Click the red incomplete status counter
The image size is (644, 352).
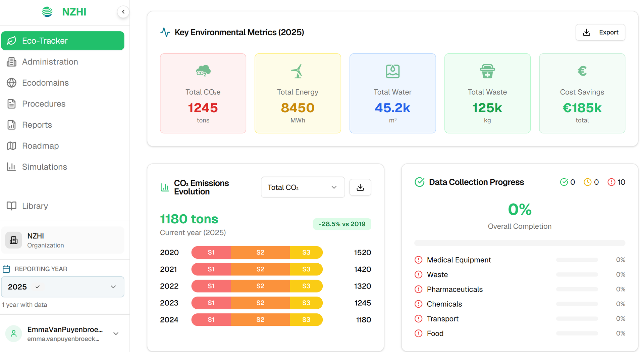click(x=616, y=182)
